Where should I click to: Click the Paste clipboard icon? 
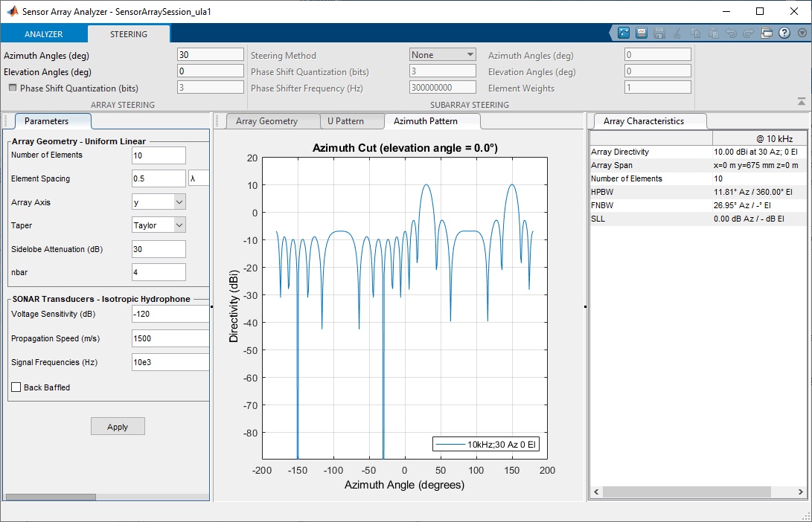[x=713, y=33]
